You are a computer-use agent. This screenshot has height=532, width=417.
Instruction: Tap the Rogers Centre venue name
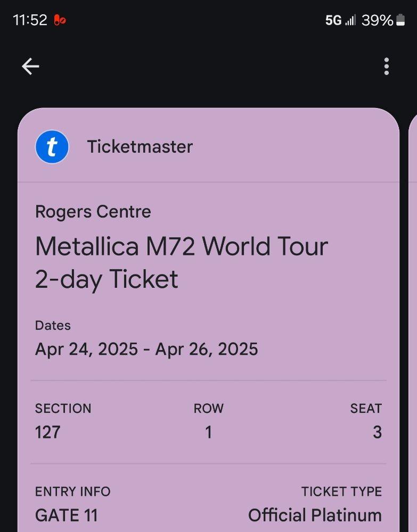tap(93, 212)
